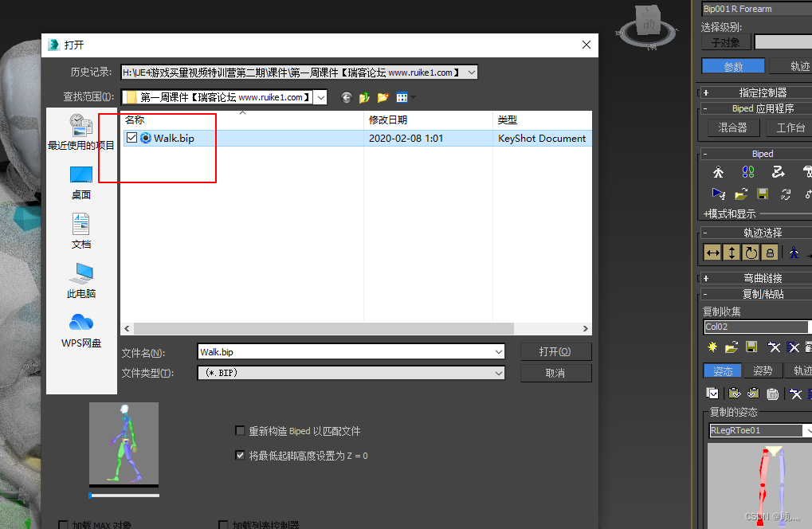812x529 pixels.
Task: Sort by Date Modified column header
Action: click(428, 120)
